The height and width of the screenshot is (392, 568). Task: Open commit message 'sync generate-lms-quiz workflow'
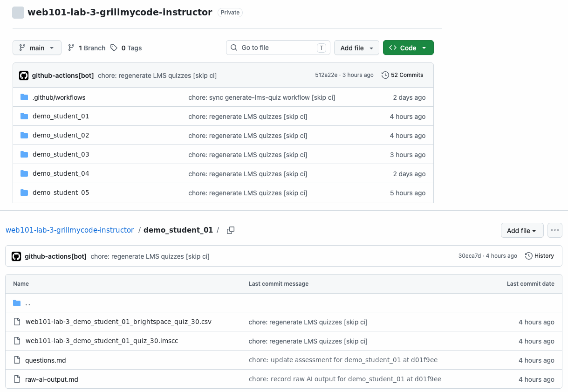(262, 97)
